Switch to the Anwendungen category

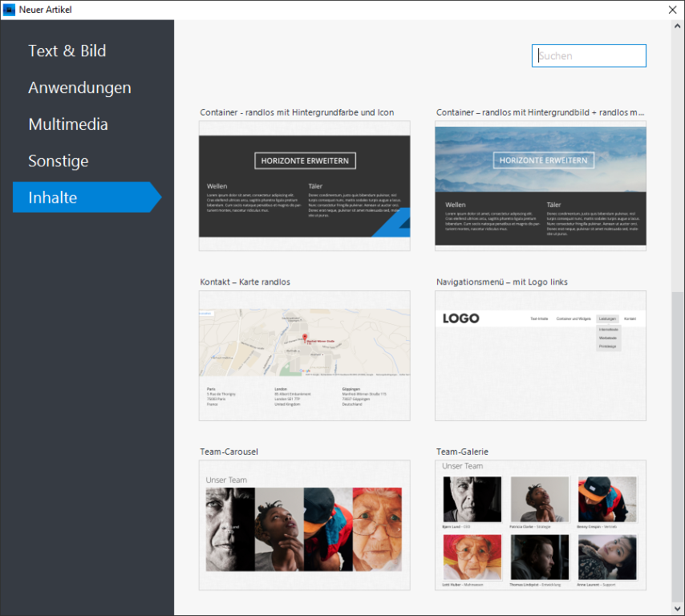pyautogui.click(x=80, y=87)
